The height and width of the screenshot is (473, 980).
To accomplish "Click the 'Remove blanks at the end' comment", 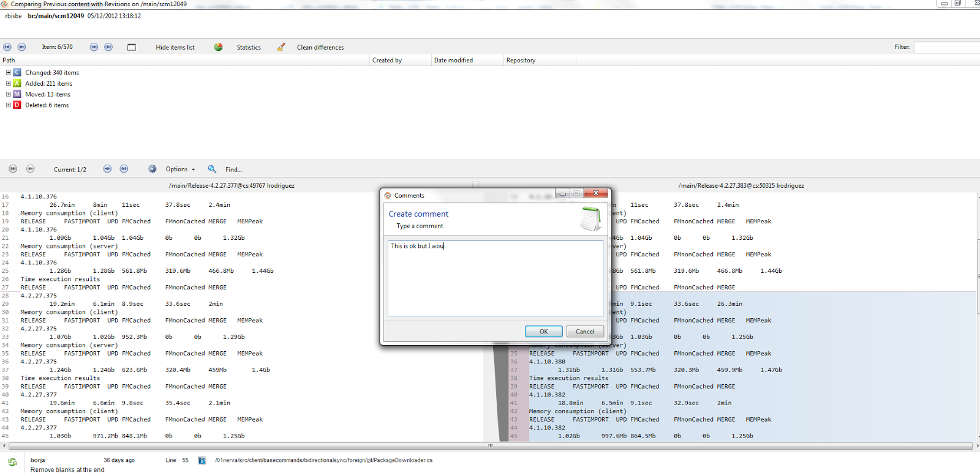I will [x=67, y=470].
